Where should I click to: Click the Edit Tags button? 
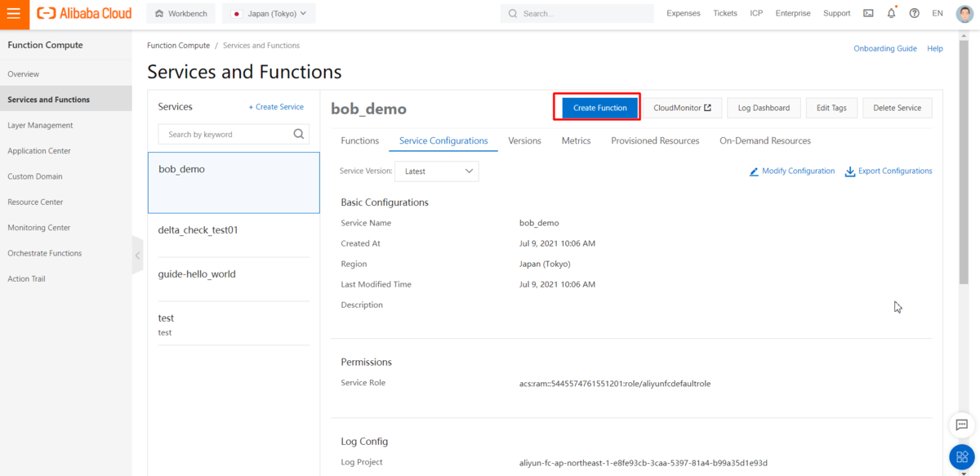[831, 108]
